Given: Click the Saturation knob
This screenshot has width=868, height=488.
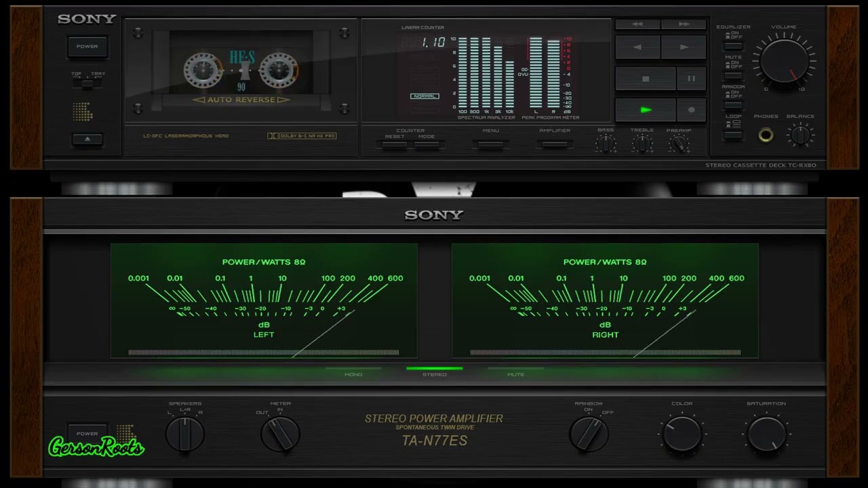Looking at the screenshot, I should [x=766, y=434].
